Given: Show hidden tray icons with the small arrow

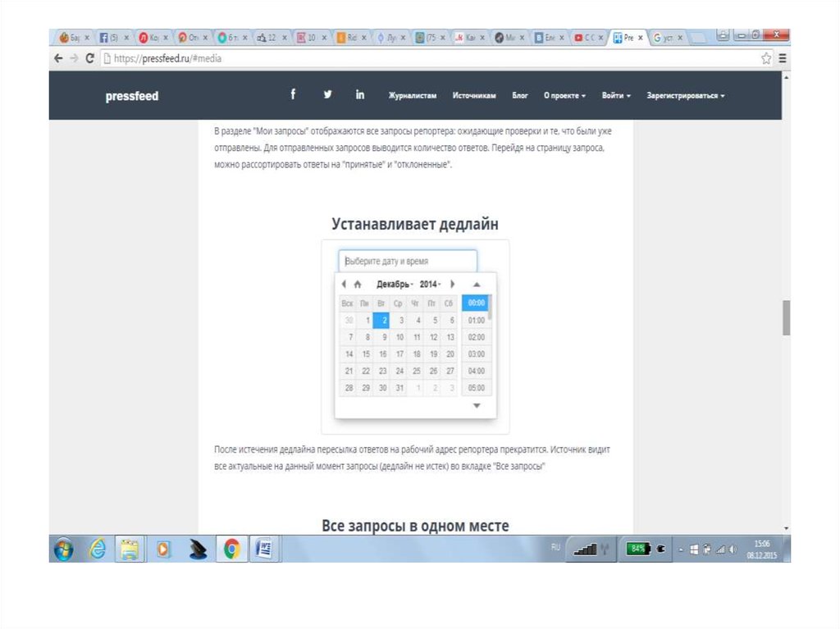Looking at the screenshot, I should tap(681, 549).
